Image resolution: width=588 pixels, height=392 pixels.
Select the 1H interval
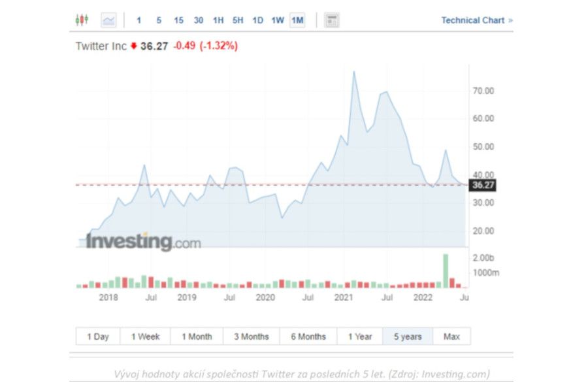[218, 20]
